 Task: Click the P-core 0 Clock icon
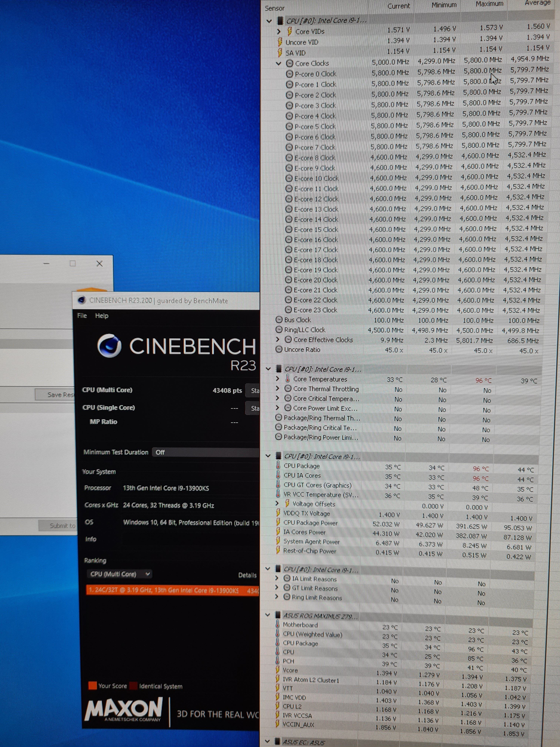pos(289,74)
